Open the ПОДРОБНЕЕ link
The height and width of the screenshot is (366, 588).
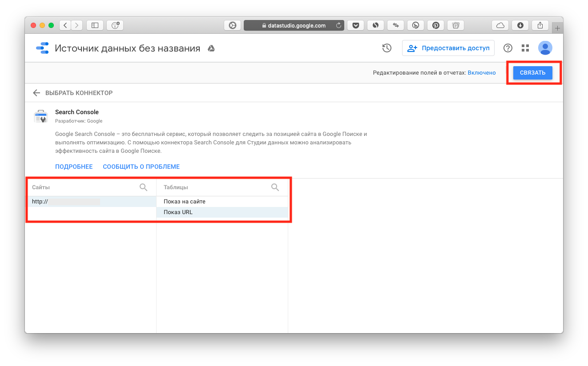tap(74, 167)
